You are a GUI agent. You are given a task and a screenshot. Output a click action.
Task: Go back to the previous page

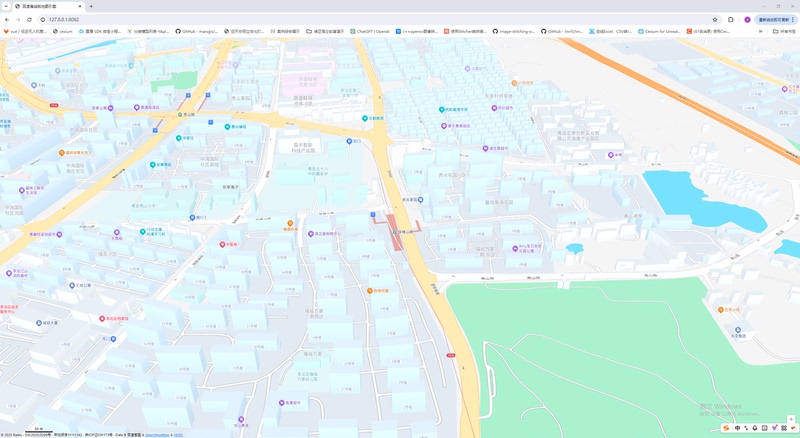[x=7, y=19]
